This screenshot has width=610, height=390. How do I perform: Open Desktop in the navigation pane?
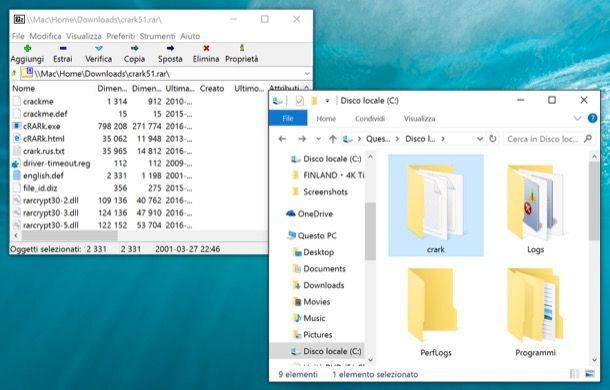[x=313, y=252]
